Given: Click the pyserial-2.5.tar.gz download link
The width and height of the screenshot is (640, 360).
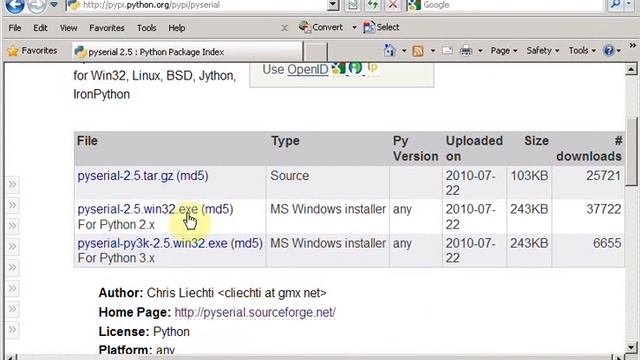Looking at the screenshot, I should pyautogui.click(x=125, y=176).
